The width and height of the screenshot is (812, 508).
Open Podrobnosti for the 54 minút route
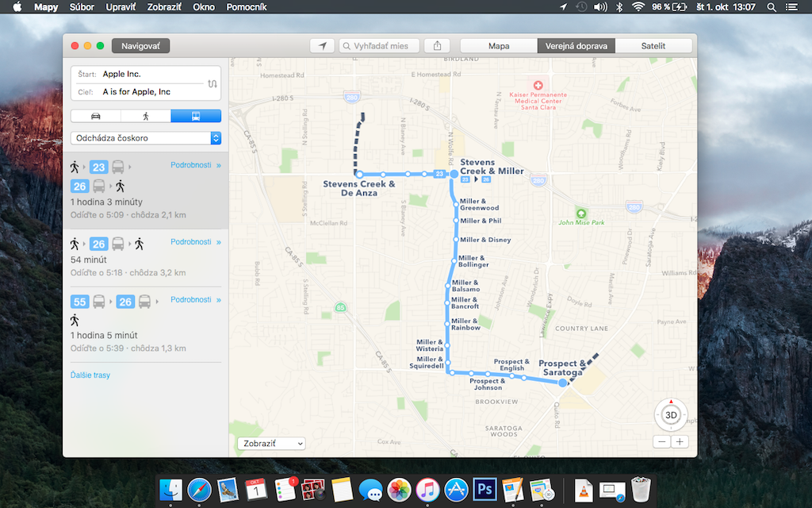(x=196, y=241)
